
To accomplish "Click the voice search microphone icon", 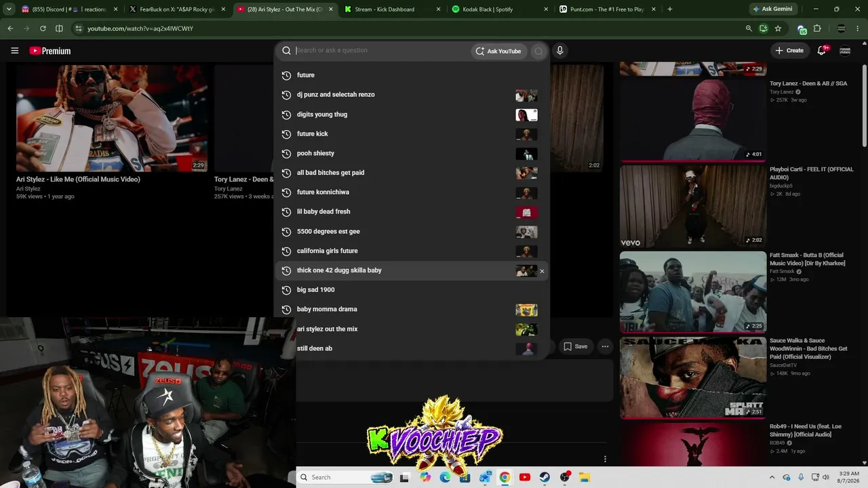I will coord(559,51).
